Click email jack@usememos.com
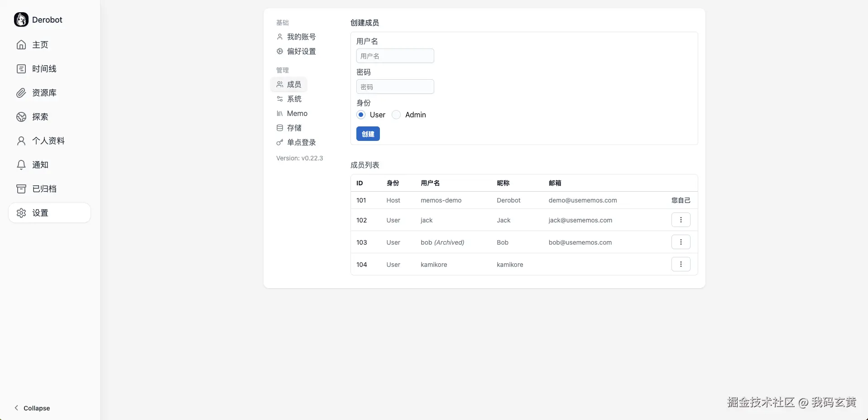This screenshot has width=868, height=420. click(580, 220)
